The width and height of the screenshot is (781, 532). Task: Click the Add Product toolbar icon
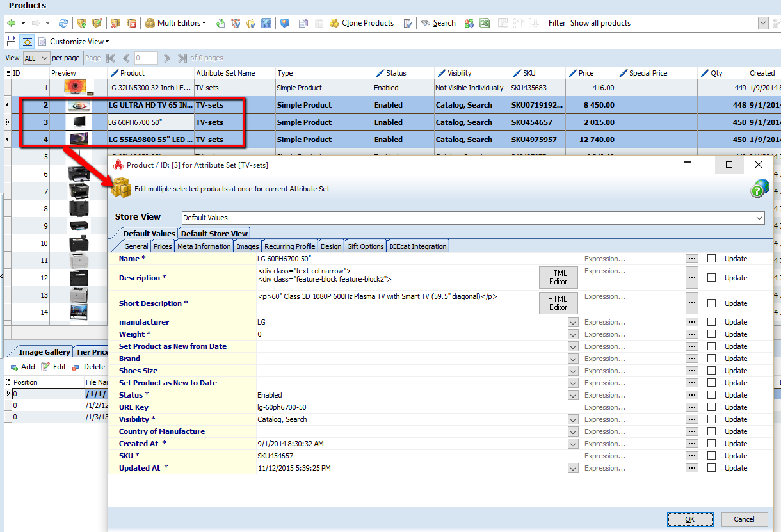82,23
